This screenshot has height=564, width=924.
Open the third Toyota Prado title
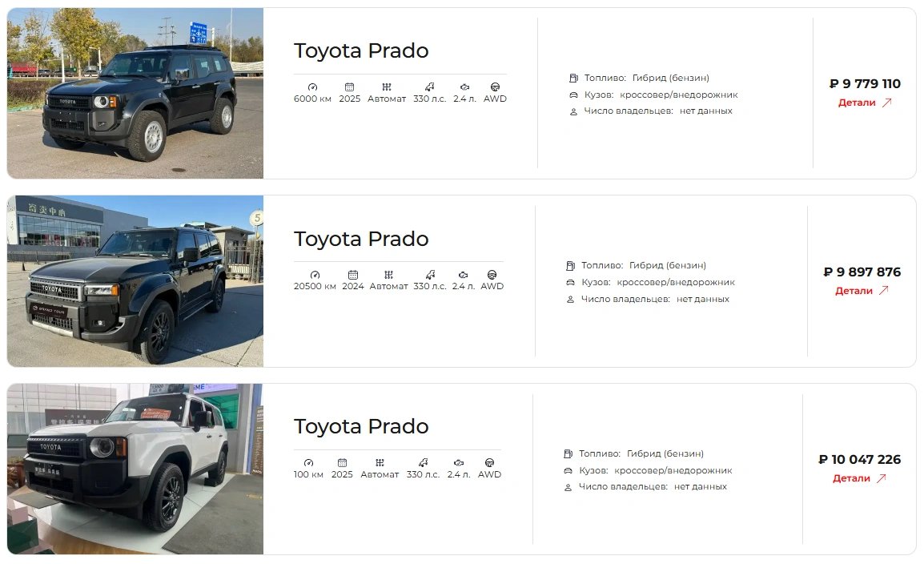(361, 427)
